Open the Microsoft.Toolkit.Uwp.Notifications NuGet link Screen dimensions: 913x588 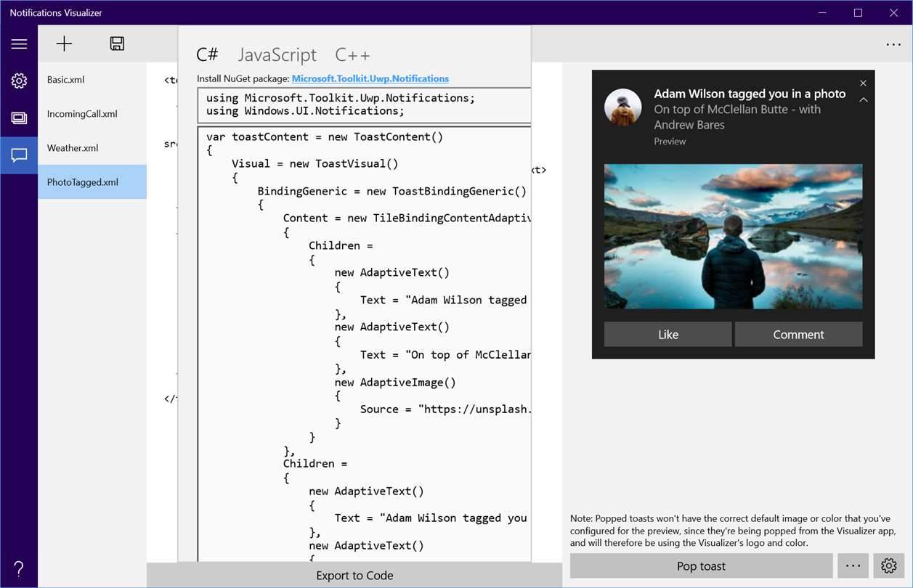tap(370, 78)
